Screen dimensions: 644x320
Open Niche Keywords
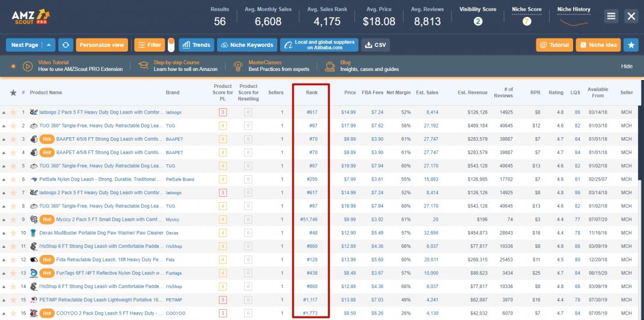247,45
